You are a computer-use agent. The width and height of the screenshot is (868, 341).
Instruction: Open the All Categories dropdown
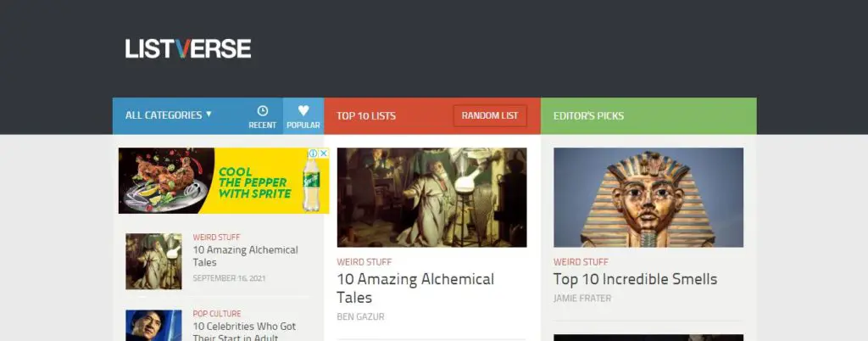tap(169, 115)
